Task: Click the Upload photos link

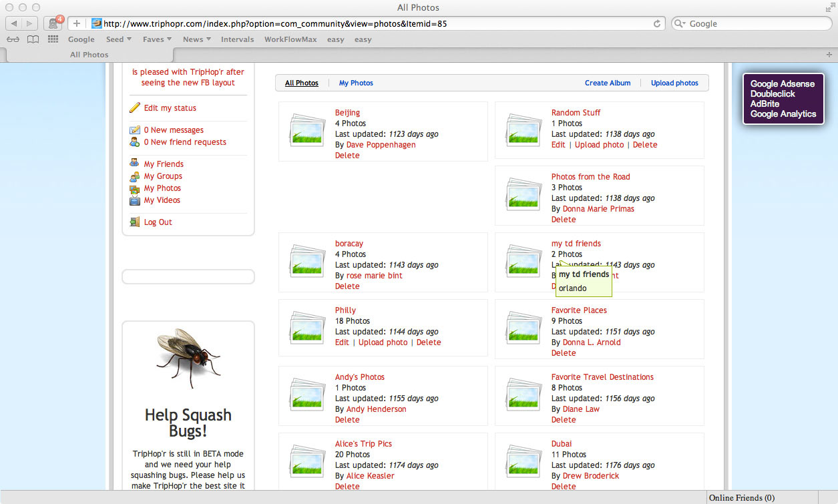Action: coord(674,83)
